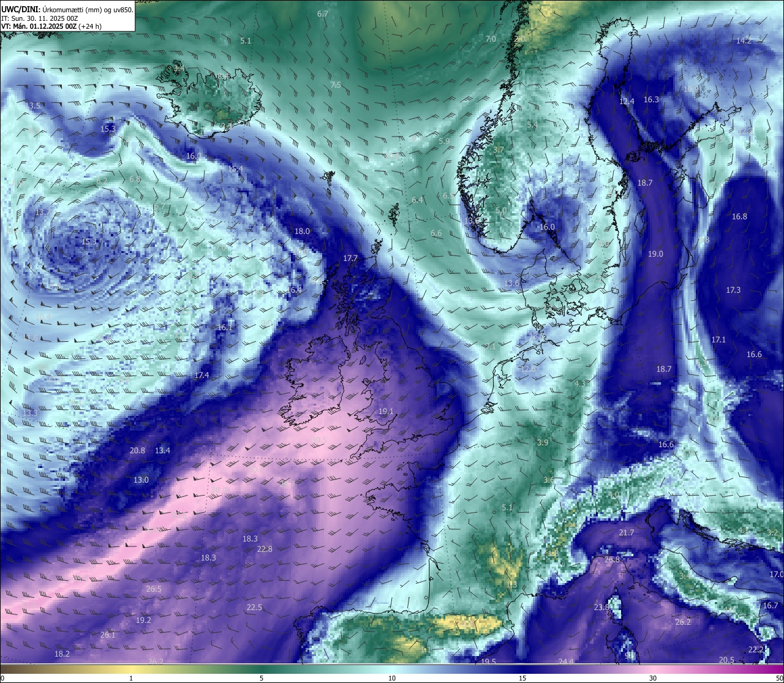Click the 7.5 value east of Iceland
Image resolution: width=784 pixels, height=683 pixels.
tap(336, 85)
